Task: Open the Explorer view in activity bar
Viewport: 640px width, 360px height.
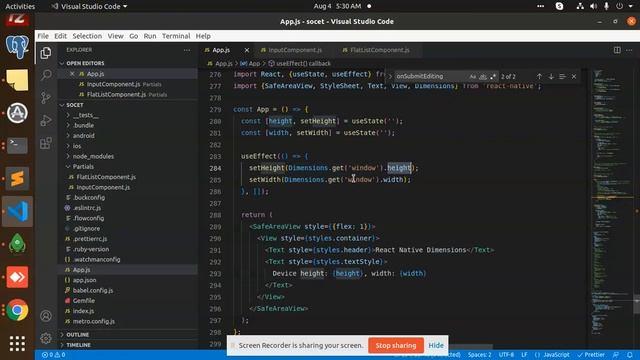Action: 46,53
